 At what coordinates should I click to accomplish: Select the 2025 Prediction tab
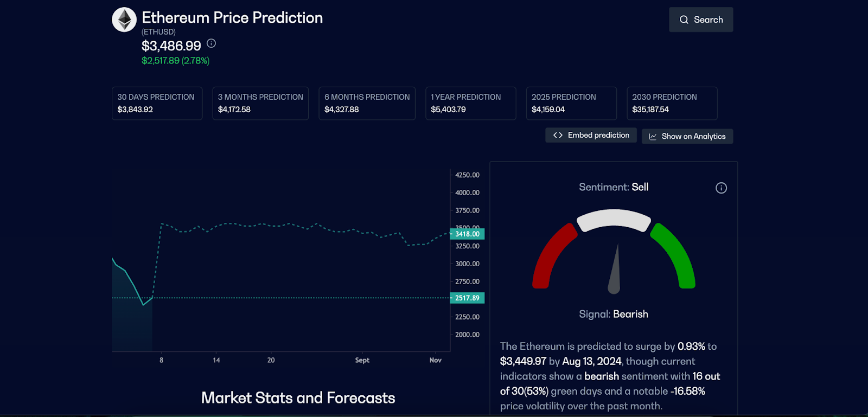[571, 103]
